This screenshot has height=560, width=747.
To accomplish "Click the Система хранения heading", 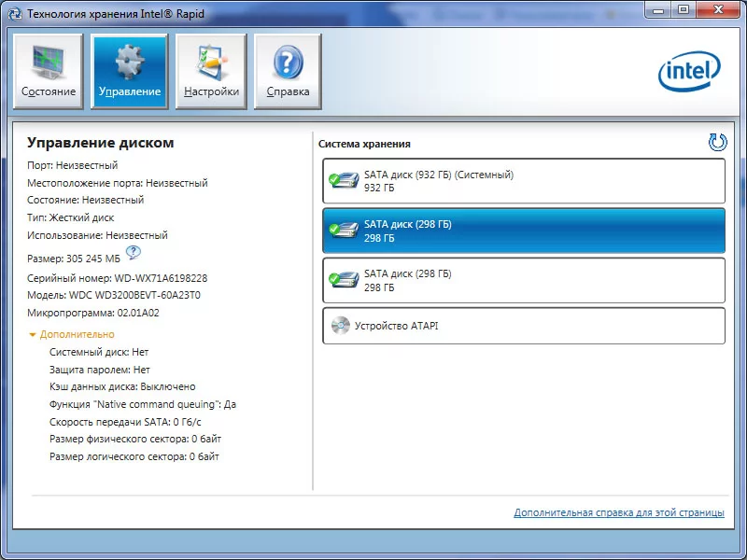I will (364, 144).
